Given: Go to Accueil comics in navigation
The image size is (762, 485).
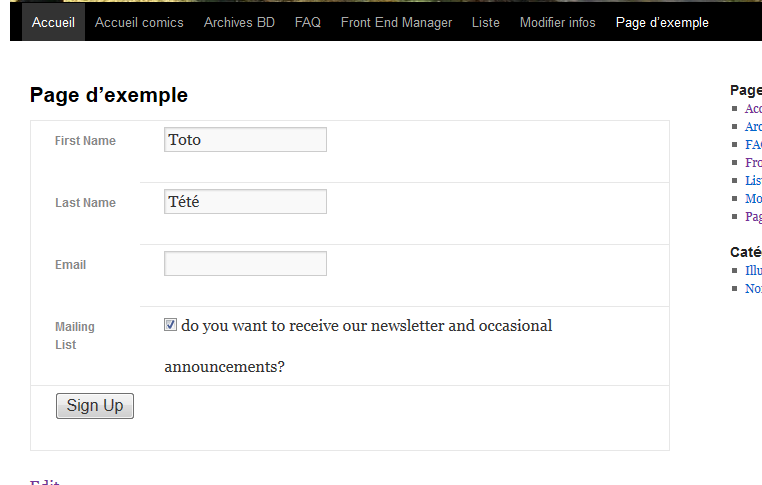Looking at the screenshot, I should [139, 22].
